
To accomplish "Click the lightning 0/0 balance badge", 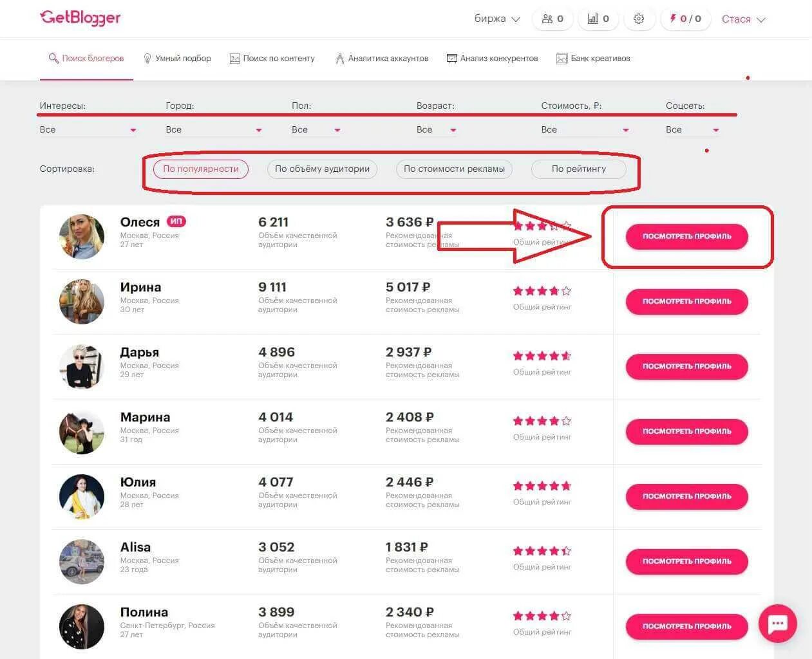I will 685,19.
